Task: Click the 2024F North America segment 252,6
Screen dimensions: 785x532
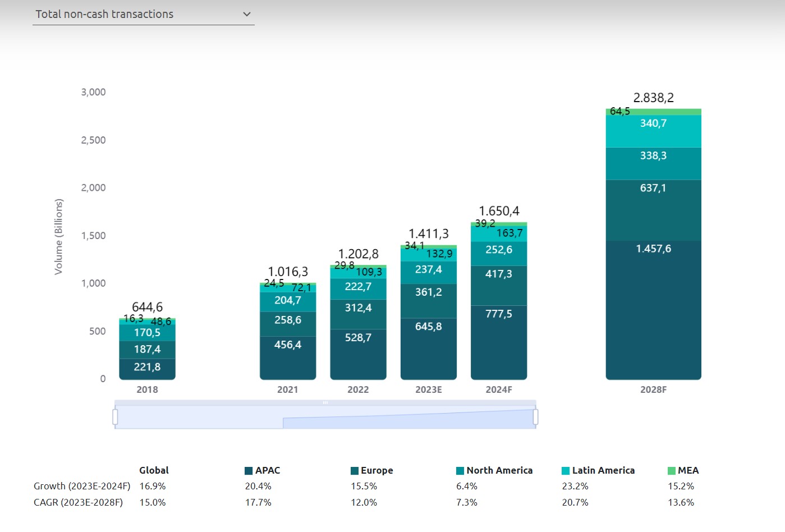Action: (x=499, y=253)
